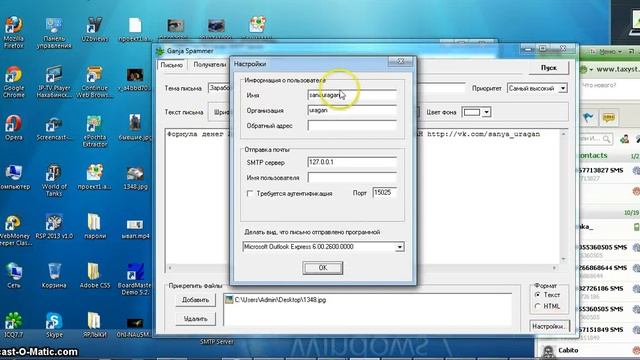
Task: Click Добавить to attach a file
Action: coord(195,300)
